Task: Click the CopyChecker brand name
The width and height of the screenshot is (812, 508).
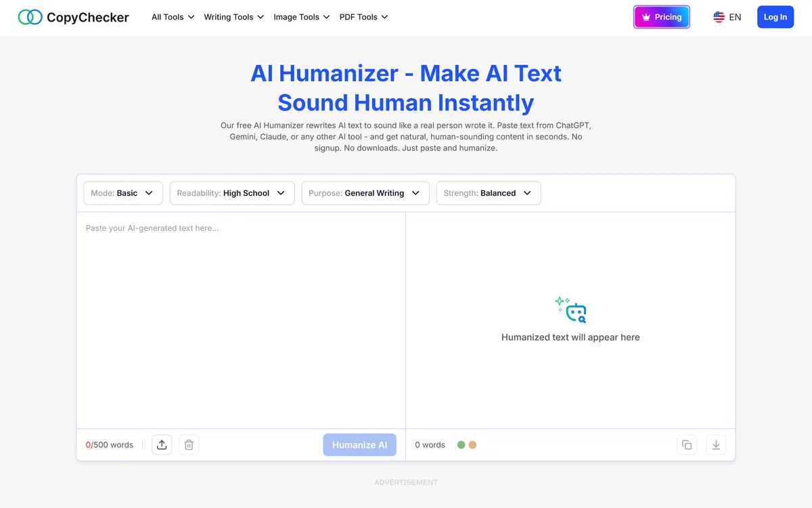Action: [88, 18]
